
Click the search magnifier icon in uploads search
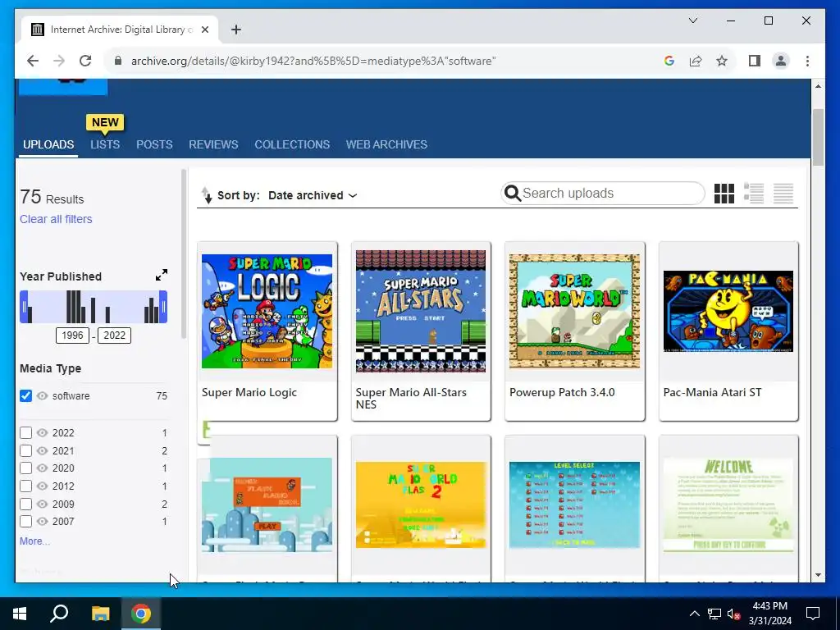pos(513,194)
